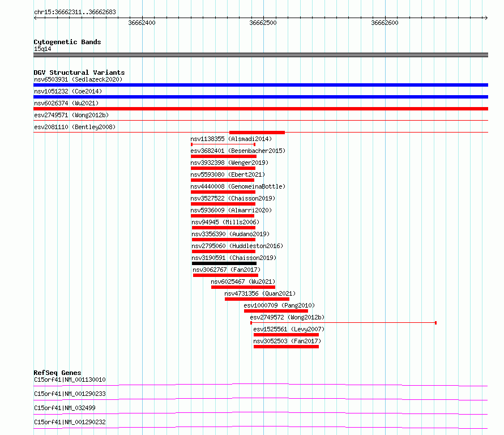Click the 15q14 band label
This screenshot has width=504, height=435.
42,49
